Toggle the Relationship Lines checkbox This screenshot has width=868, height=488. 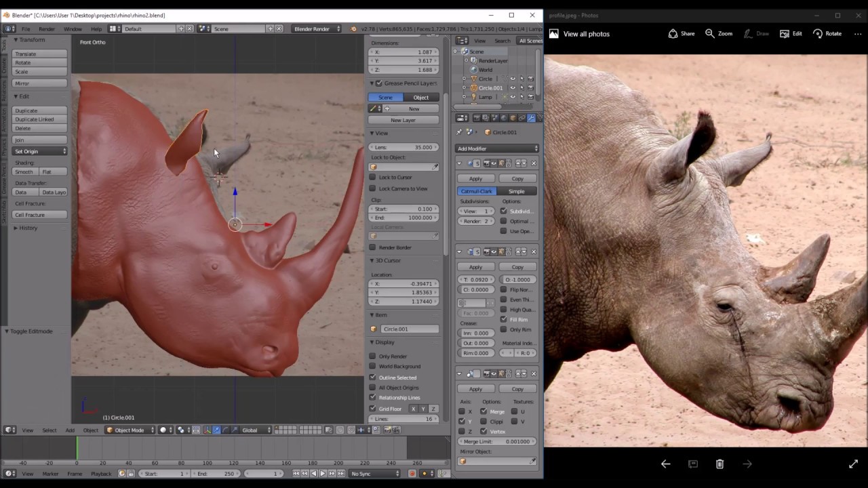click(x=372, y=397)
